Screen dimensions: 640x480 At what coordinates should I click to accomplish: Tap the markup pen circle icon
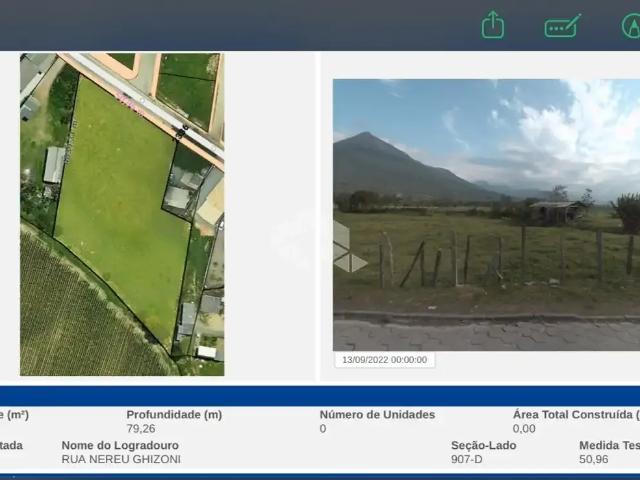click(631, 26)
